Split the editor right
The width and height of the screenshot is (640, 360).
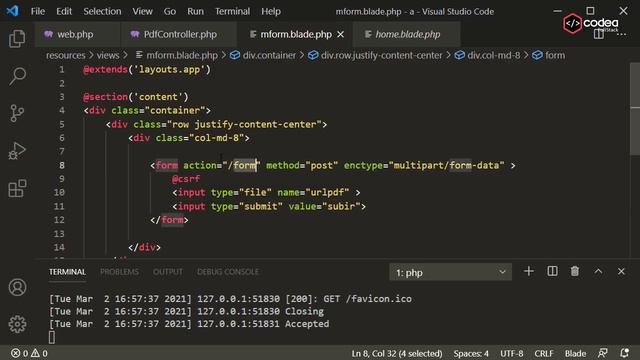[x=599, y=34]
